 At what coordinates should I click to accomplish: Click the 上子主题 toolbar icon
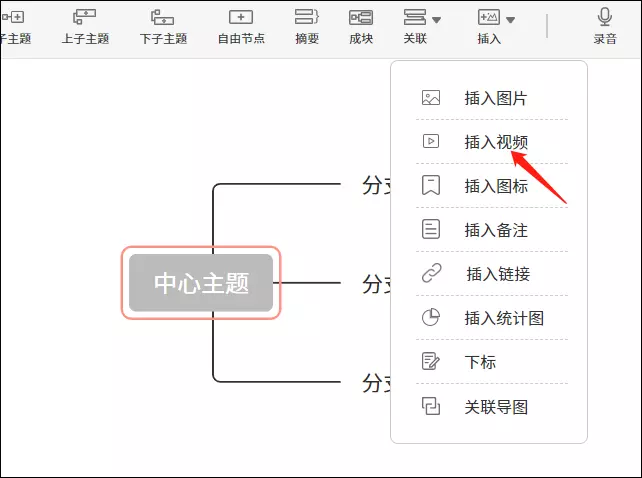tap(84, 17)
